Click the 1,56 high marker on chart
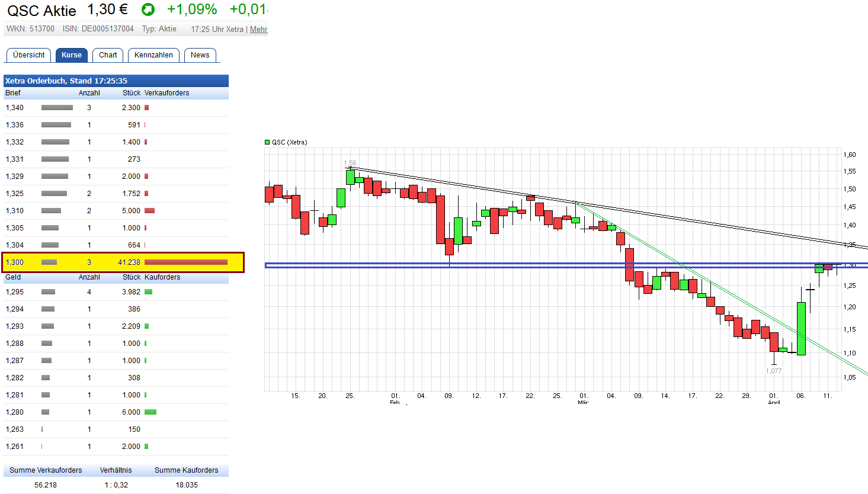868x494 pixels. click(x=350, y=163)
